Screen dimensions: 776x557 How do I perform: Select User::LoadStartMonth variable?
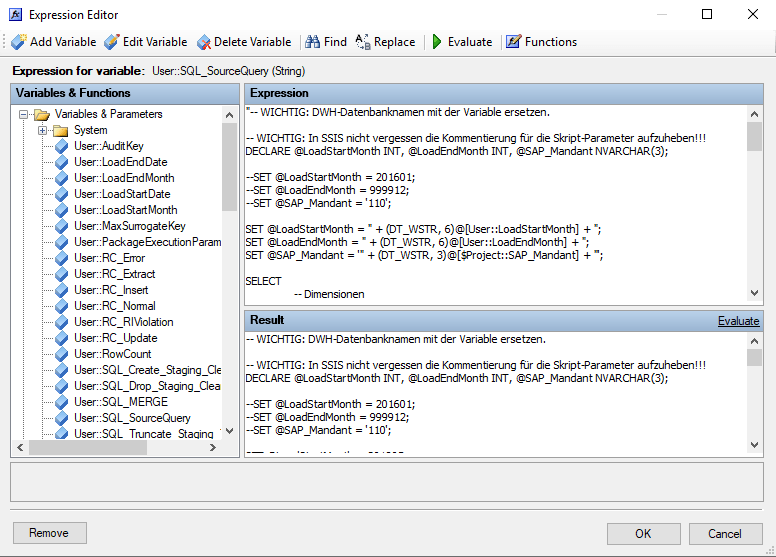125,210
